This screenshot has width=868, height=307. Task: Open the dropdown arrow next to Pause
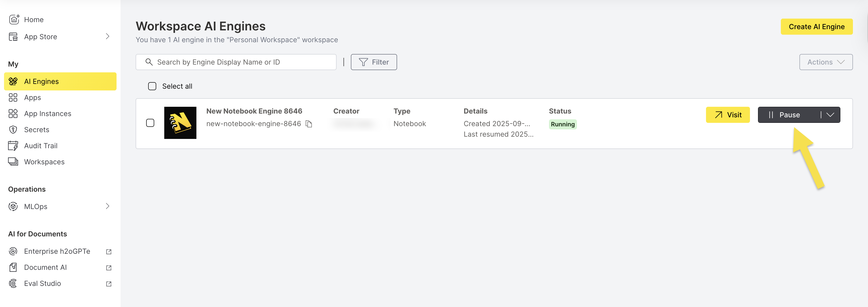coord(830,115)
